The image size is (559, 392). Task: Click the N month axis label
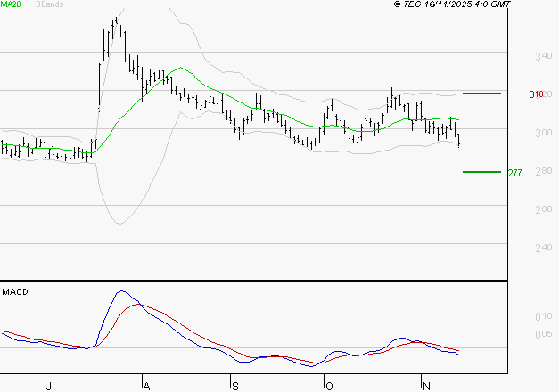click(x=426, y=387)
